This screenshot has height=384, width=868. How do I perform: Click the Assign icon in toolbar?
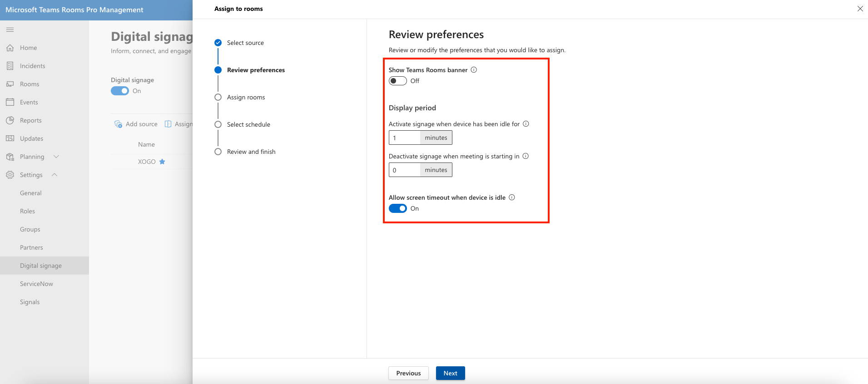point(168,124)
